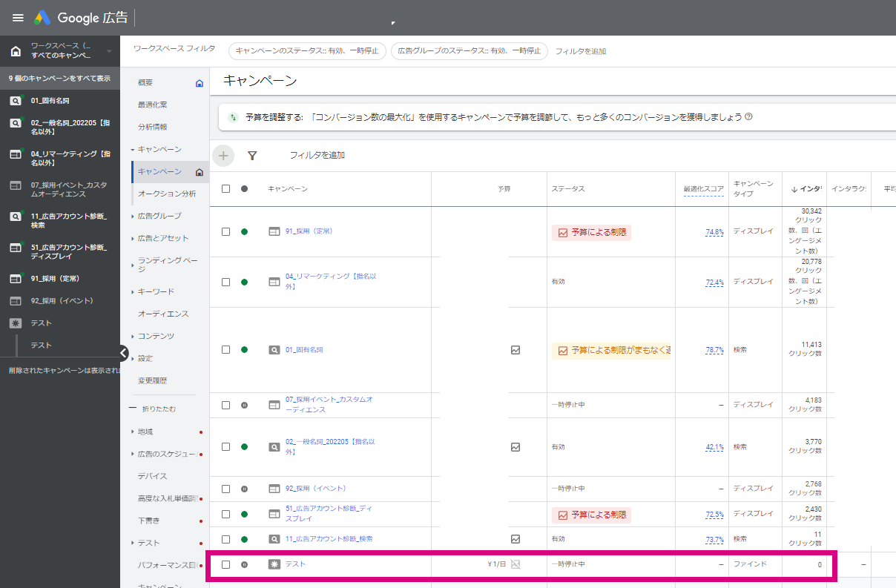
Task: Sort by the インタラクション column header
Action: coord(805,188)
